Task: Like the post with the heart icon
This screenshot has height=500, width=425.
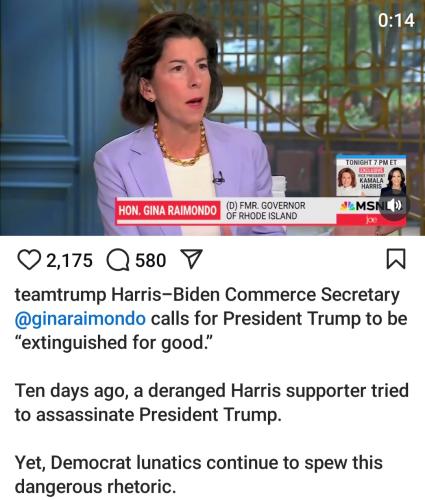Action: tap(29, 260)
